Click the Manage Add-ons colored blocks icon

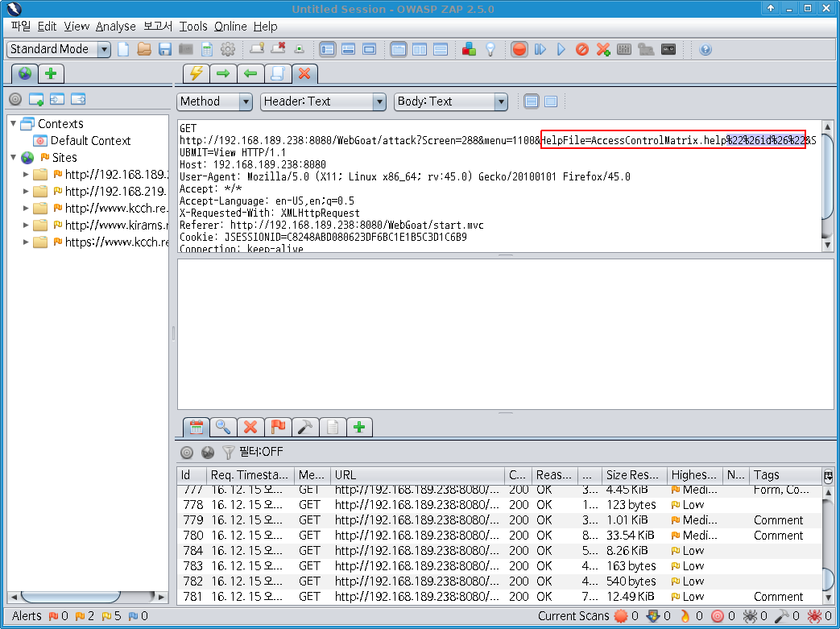[x=469, y=49]
